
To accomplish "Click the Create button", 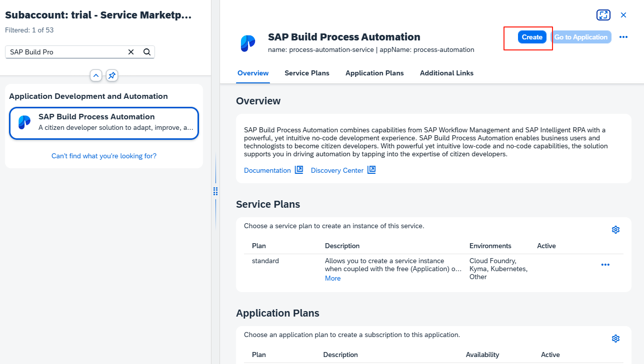I will [x=532, y=37].
